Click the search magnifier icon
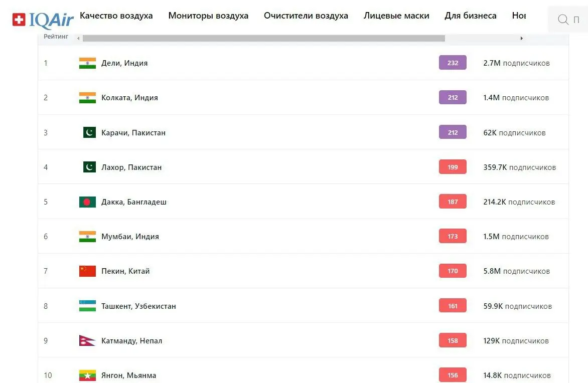588x383 pixels. click(x=563, y=20)
